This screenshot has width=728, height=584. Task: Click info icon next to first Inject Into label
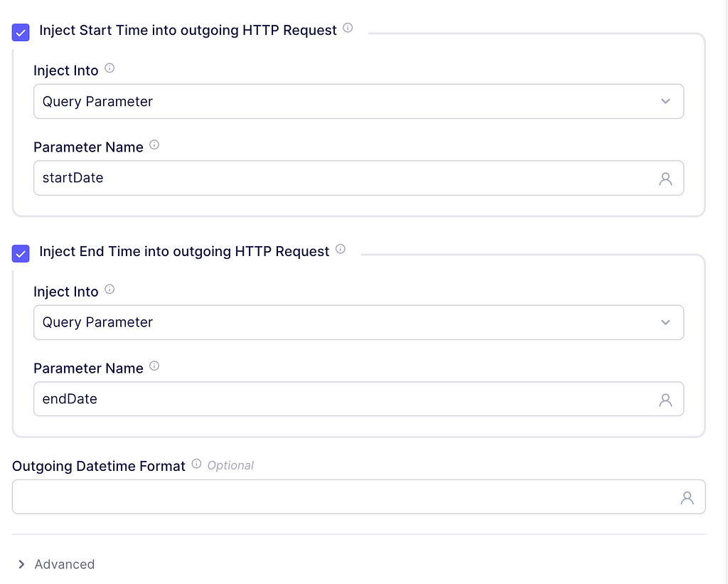point(109,68)
